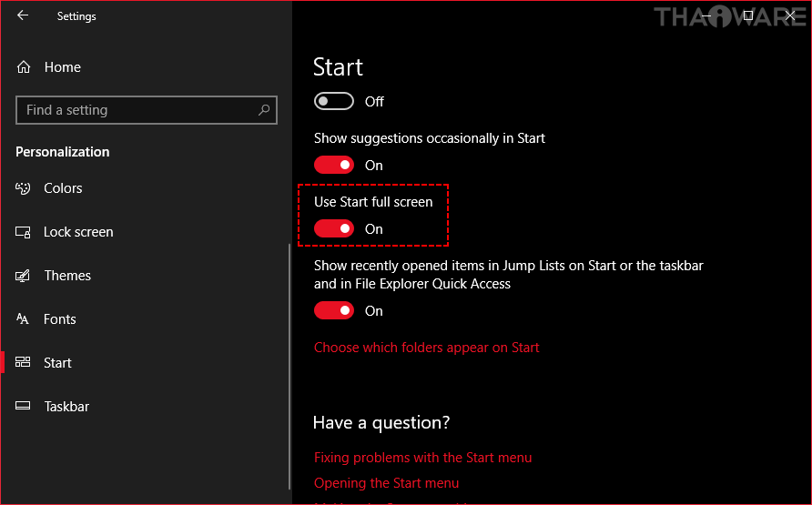This screenshot has height=505, width=812.
Task: Click the back arrow icon
Action: coord(23,15)
